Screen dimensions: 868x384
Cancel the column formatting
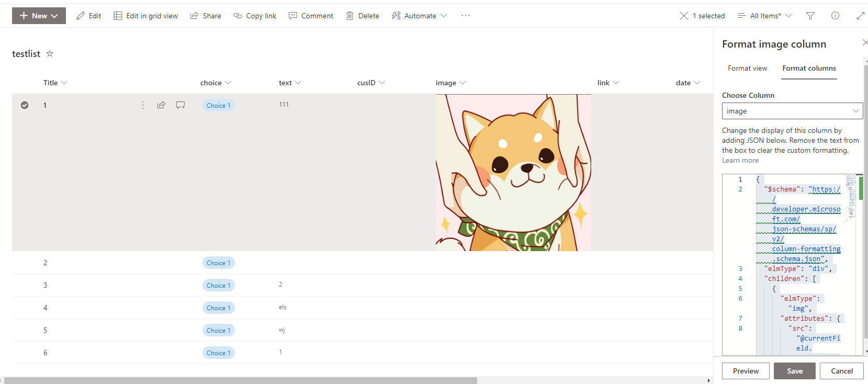click(842, 371)
